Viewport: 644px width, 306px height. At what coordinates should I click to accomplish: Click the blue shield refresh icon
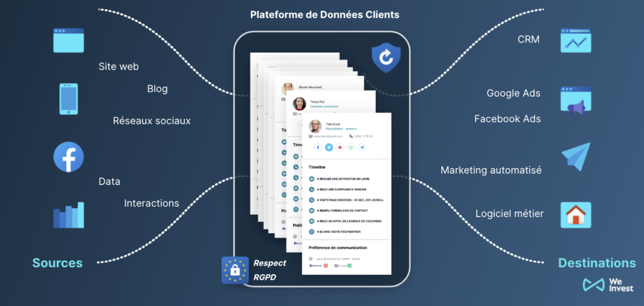(386, 57)
